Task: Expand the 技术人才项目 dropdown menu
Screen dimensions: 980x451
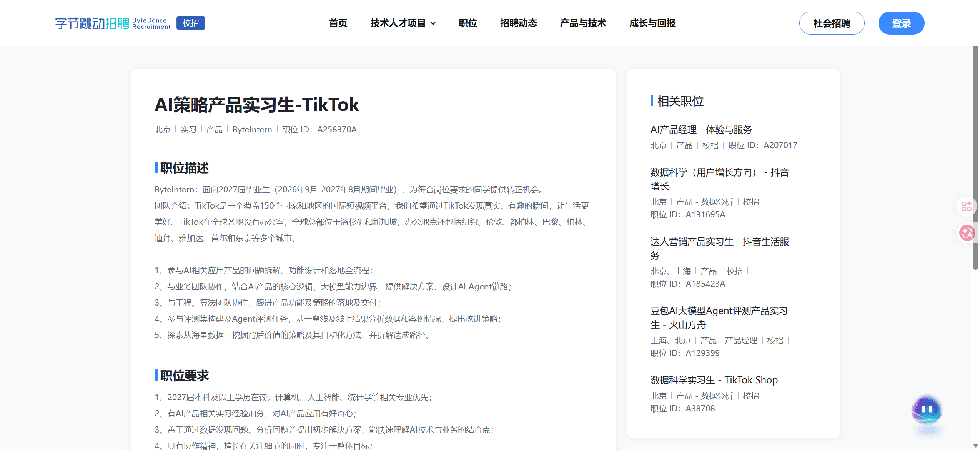Action: coord(403,23)
